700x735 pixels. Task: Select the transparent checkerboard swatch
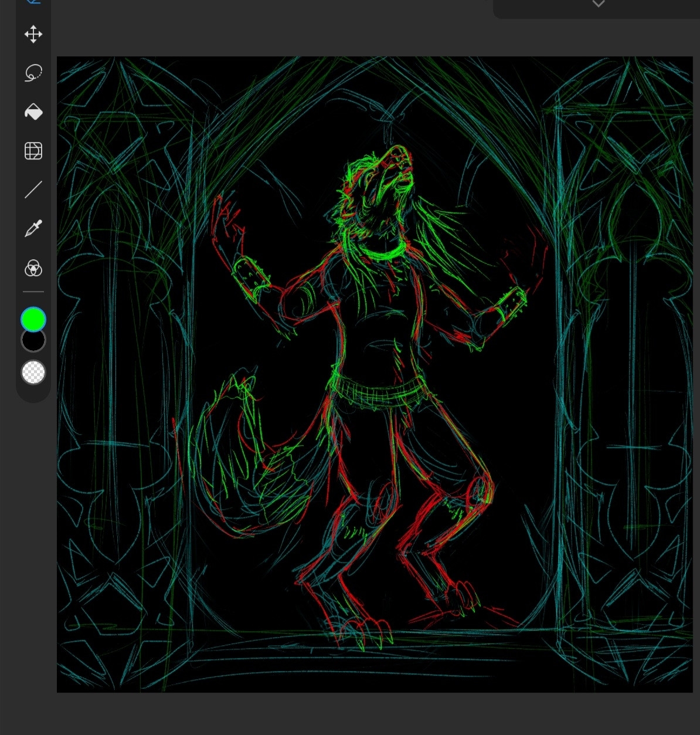[33, 372]
